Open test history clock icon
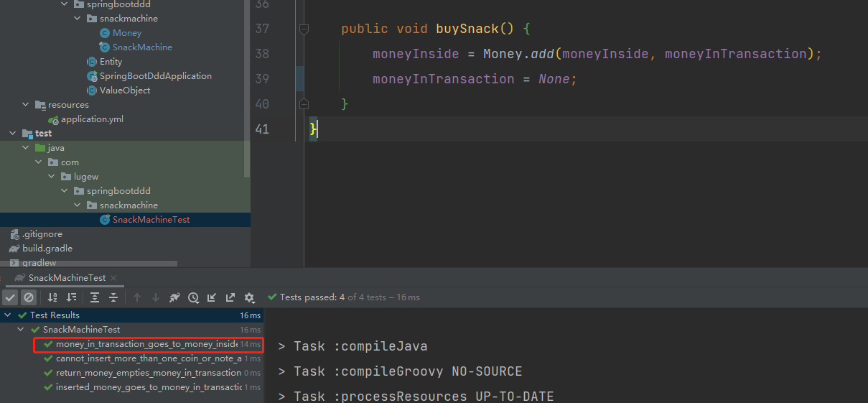868x403 pixels. tap(193, 297)
